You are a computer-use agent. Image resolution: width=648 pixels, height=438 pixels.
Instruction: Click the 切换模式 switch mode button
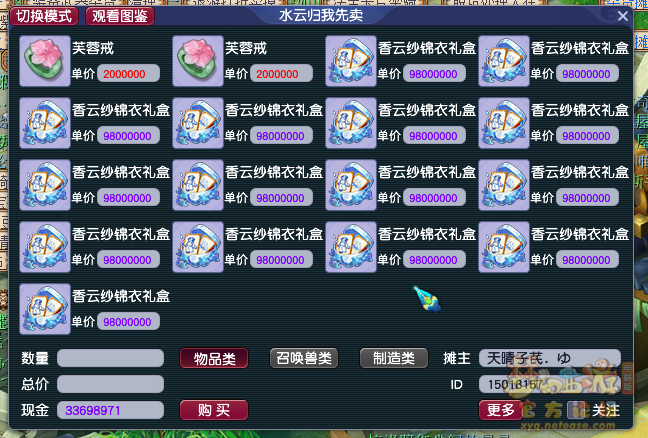(44, 16)
